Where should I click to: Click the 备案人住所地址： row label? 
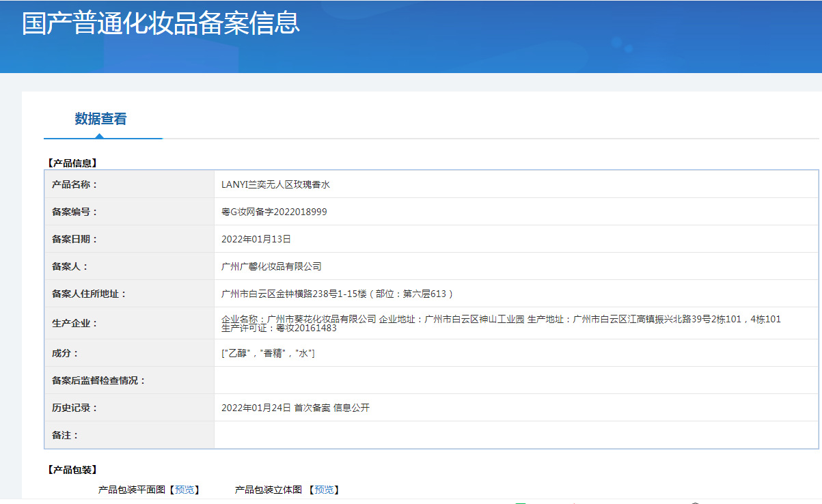click(x=89, y=294)
